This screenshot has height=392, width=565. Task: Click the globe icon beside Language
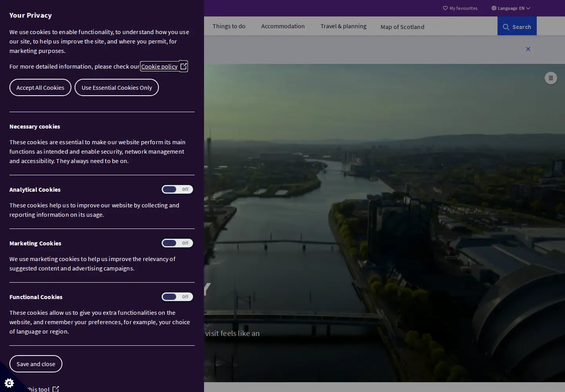pyautogui.click(x=494, y=8)
